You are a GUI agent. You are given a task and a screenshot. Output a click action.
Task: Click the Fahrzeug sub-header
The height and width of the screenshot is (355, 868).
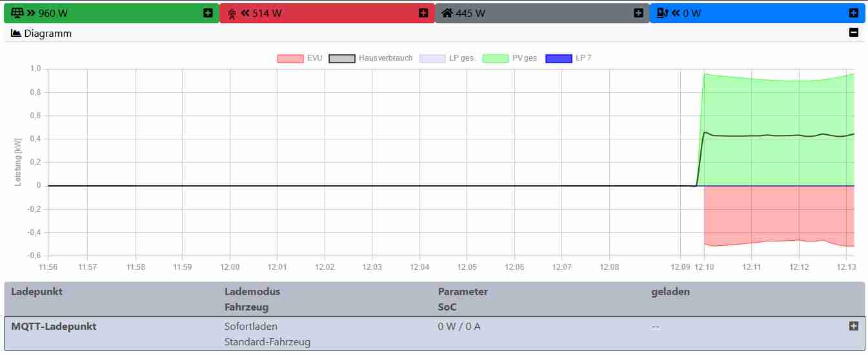click(x=247, y=307)
